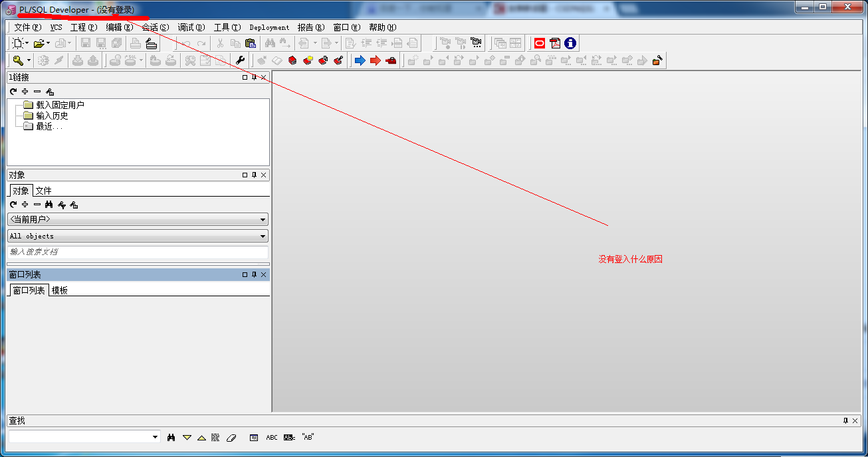Toggle pin on the 窗口列表 panel
Image resolution: width=868 pixels, height=457 pixels.
[x=254, y=274]
